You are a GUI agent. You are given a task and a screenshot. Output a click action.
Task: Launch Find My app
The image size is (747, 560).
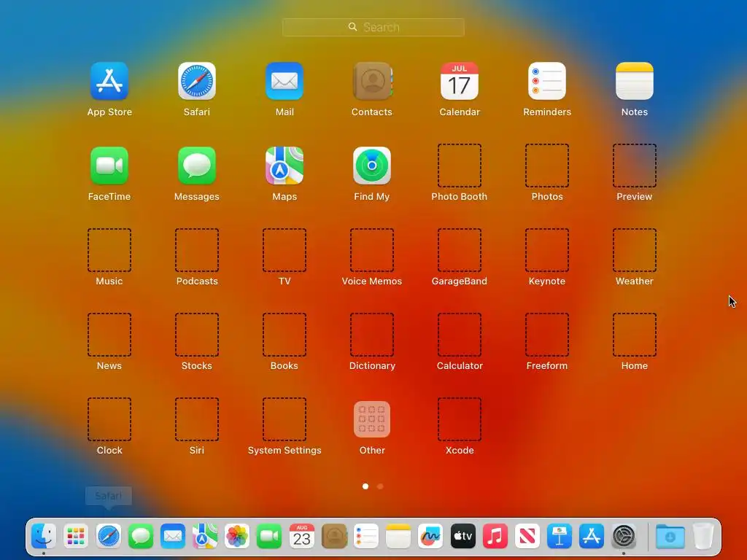coord(372,166)
